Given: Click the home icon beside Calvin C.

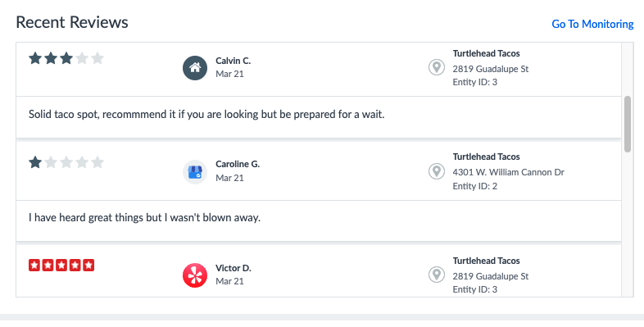Looking at the screenshot, I should 195,68.
